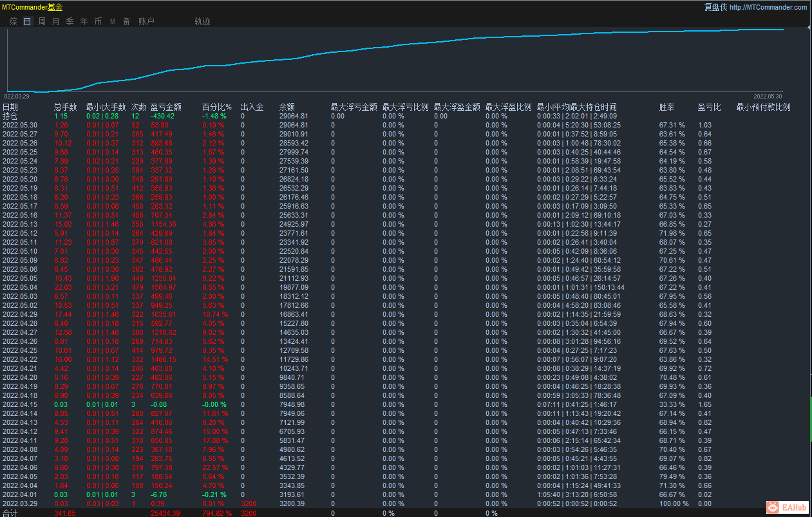
Task: Click the 最大浮盈比例 column header
Action: tap(508, 108)
